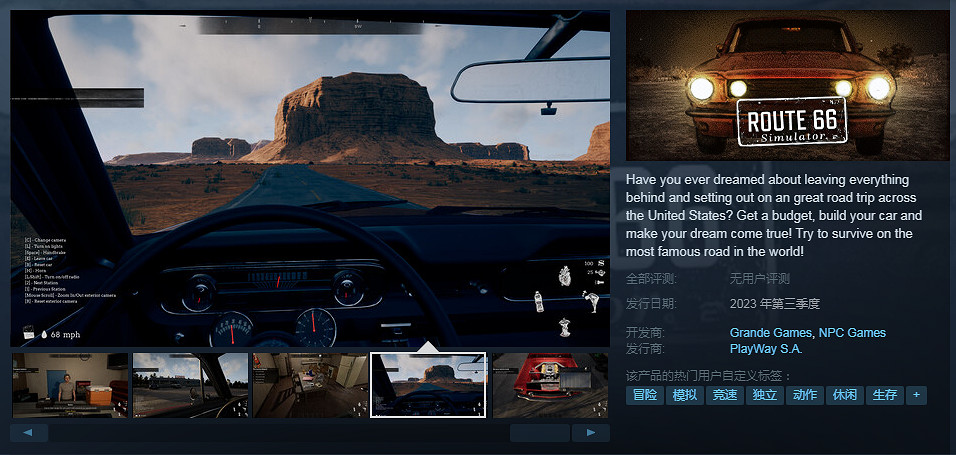Open Grande Games developer link
The image size is (956, 455).
point(770,332)
